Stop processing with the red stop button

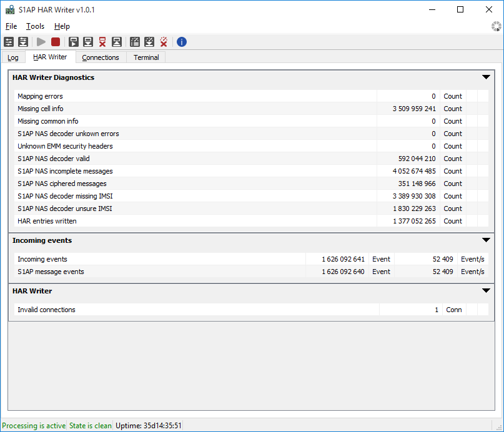coord(56,42)
